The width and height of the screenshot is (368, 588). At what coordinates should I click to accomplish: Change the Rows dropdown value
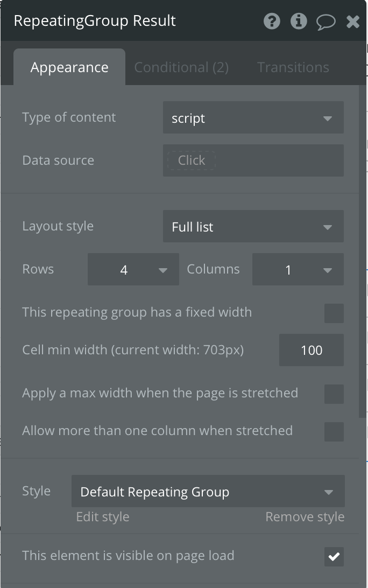point(133,270)
